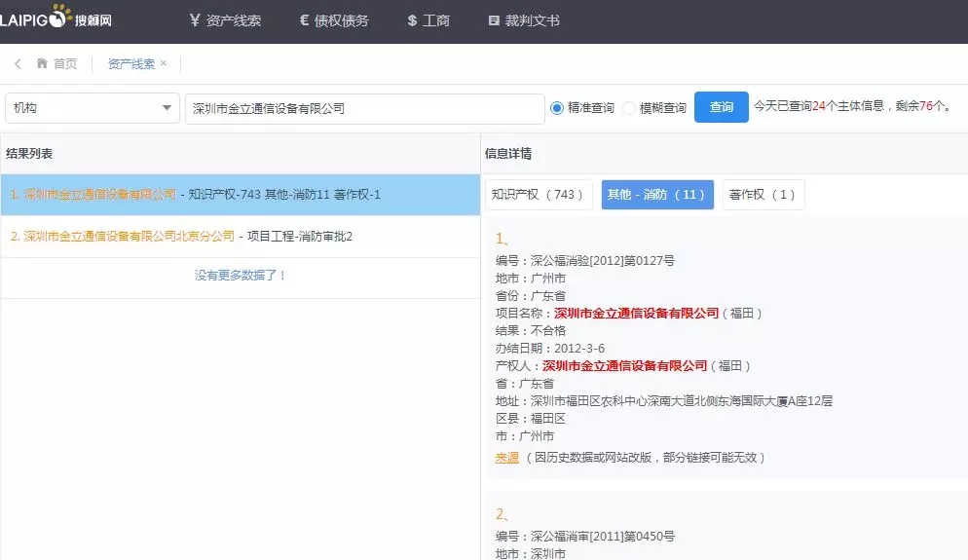The image size is (968, 560).
Task: Click the back arrow chevron
Action: click(18, 63)
